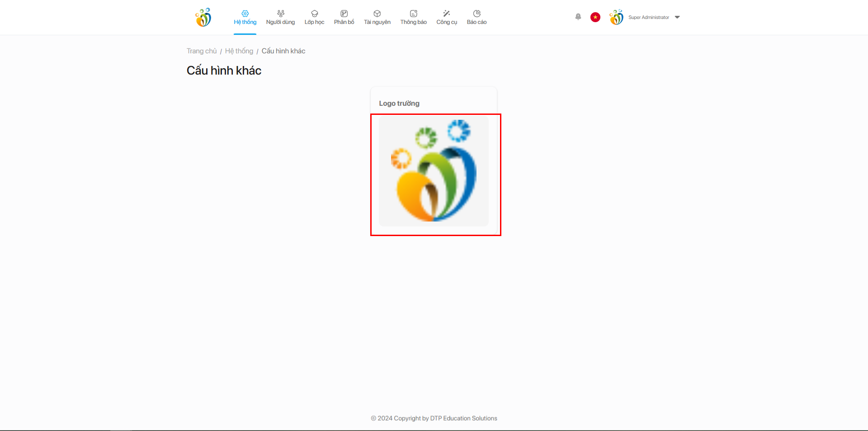Open the notifications bell
Viewport: 868px width, 431px height.
(x=578, y=17)
